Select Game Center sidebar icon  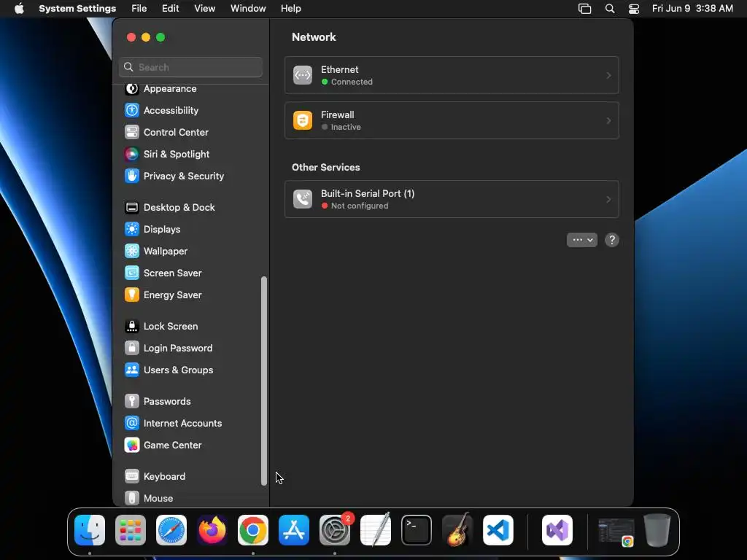(132, 446)
